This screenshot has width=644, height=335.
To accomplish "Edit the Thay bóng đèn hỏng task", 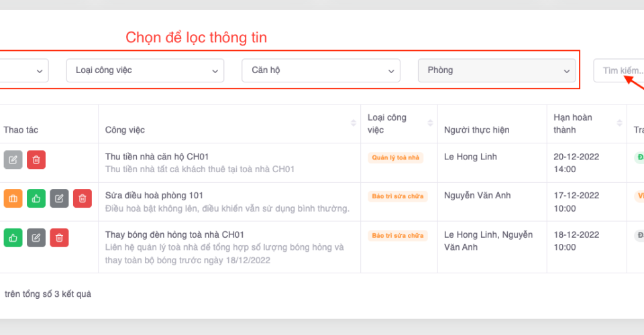I will [x=36, y=237].
